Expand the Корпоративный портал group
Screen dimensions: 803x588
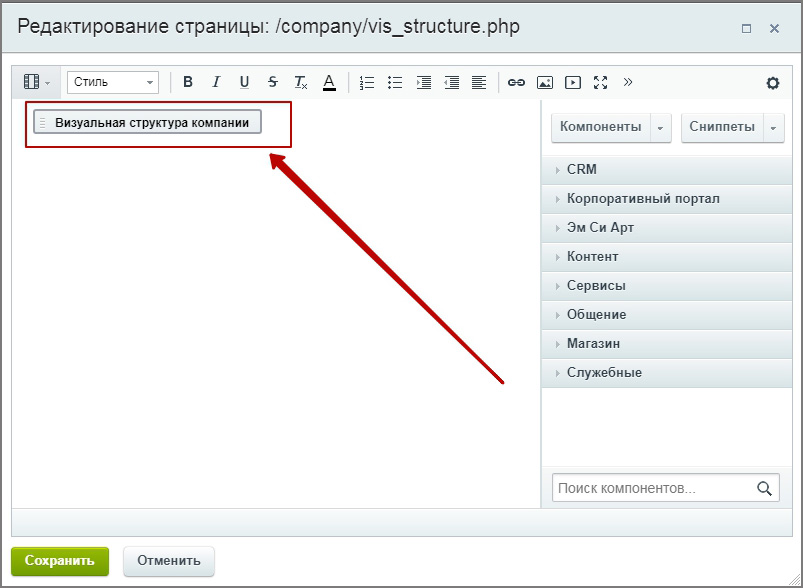(642, 199)
